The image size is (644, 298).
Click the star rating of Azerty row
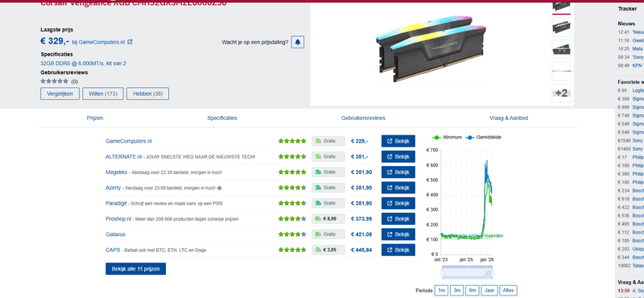tap(292, 188)
